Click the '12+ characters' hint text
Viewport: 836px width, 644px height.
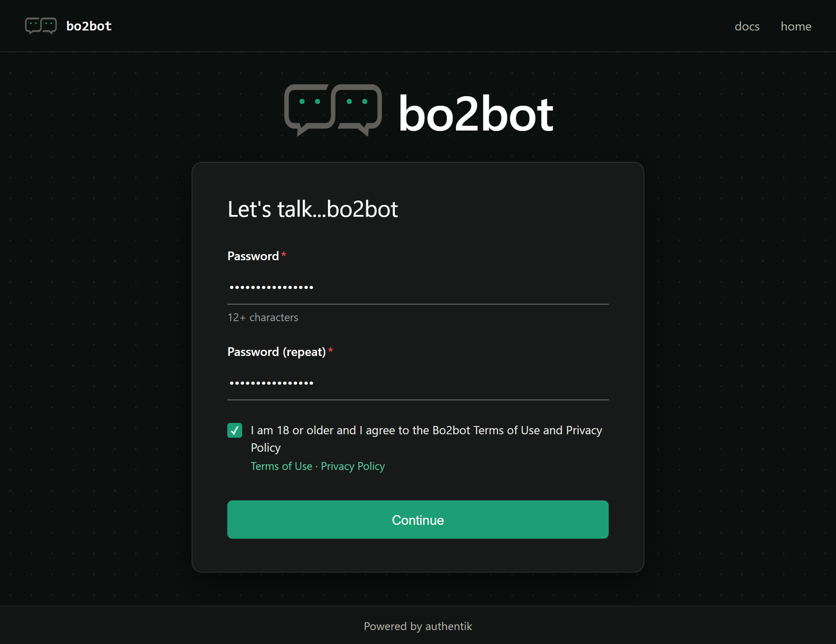(263, 318)
